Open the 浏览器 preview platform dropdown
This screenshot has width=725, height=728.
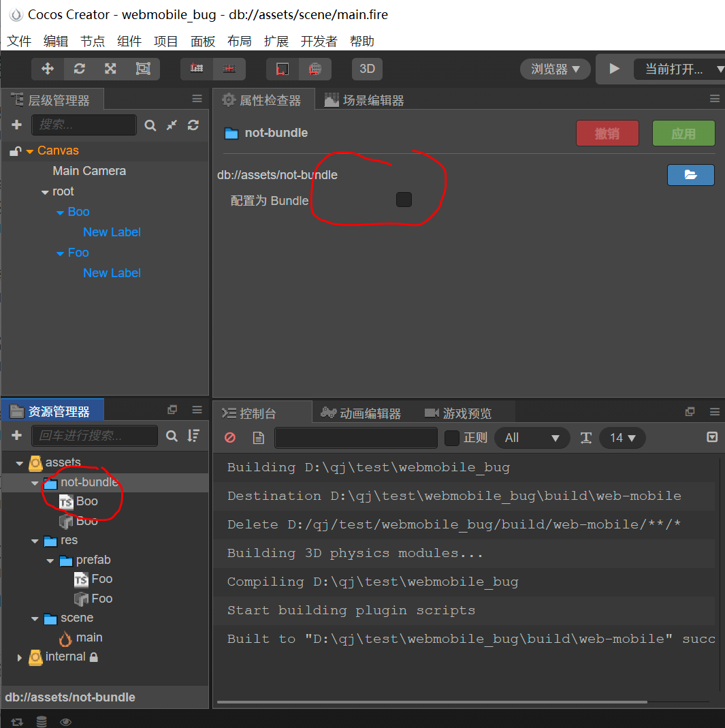(x=555, y=69)
